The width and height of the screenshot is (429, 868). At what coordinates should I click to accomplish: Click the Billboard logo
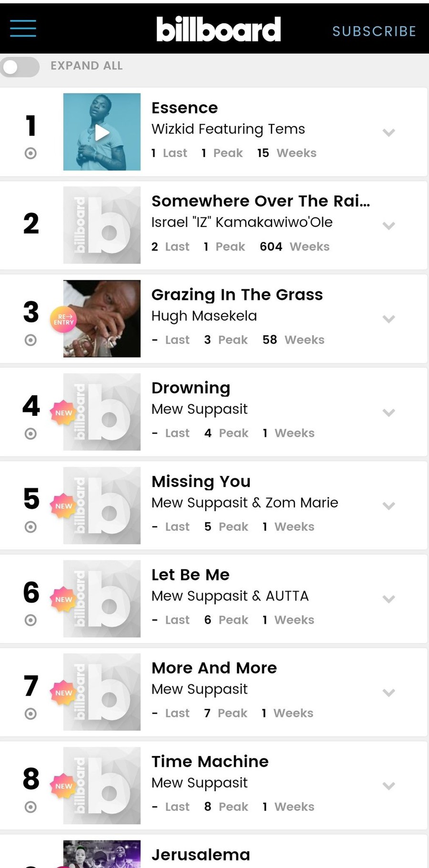point(219,30)
